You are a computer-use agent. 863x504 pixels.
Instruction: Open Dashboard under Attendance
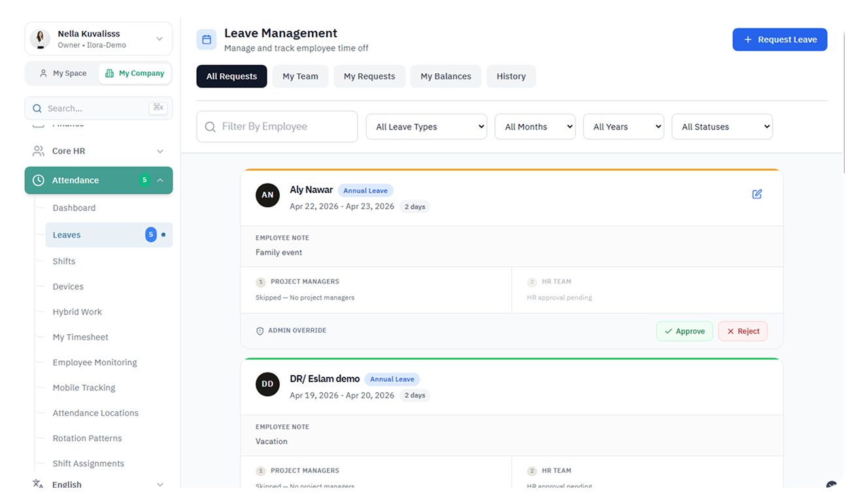pyautogui.click(x=74, y=208)
